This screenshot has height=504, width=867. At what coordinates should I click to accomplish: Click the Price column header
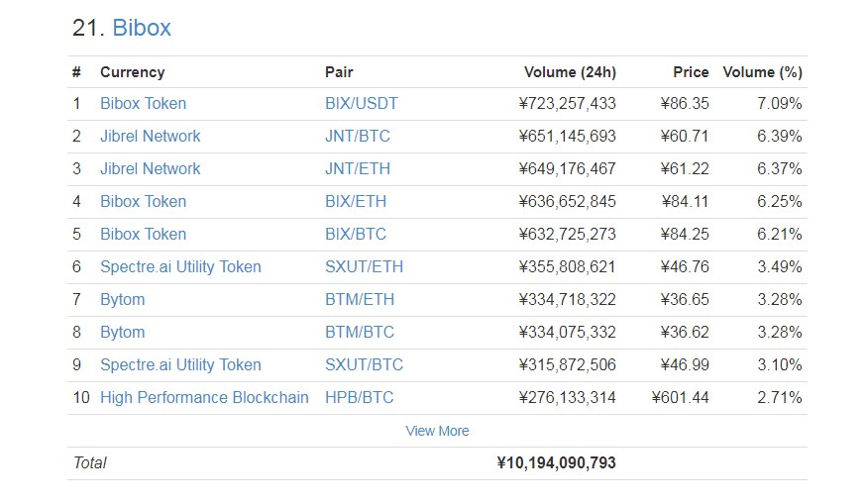coord(691,72)
